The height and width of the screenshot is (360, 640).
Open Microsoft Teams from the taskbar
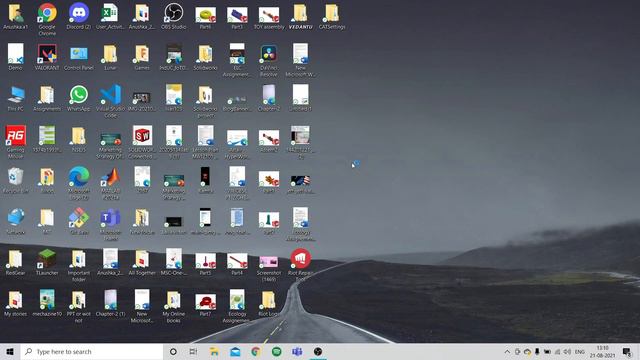[x=297, y=351]
